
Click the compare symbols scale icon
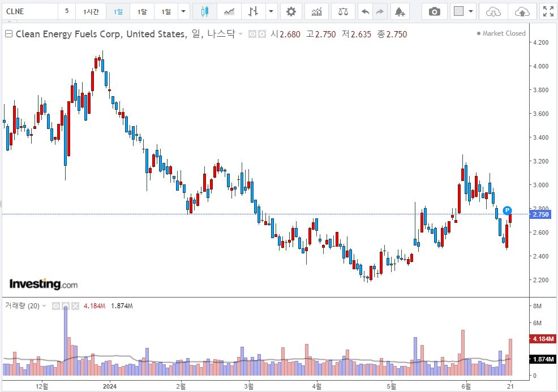343,11
